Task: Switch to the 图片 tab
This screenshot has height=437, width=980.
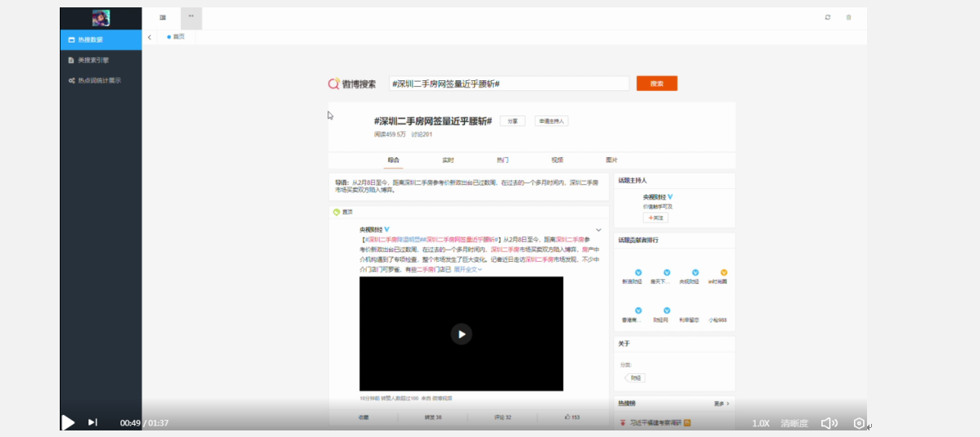Action: tap(612, 160)
